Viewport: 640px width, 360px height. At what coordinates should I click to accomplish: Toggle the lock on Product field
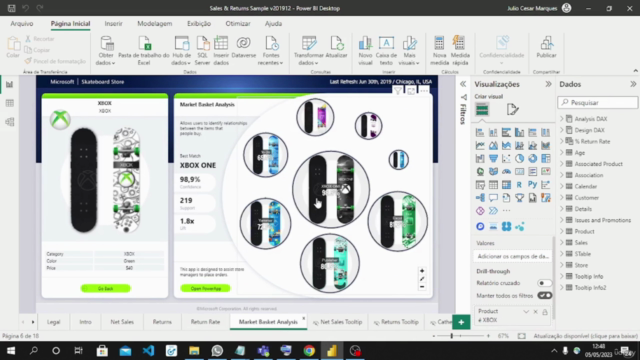click(x=545, y=312)
